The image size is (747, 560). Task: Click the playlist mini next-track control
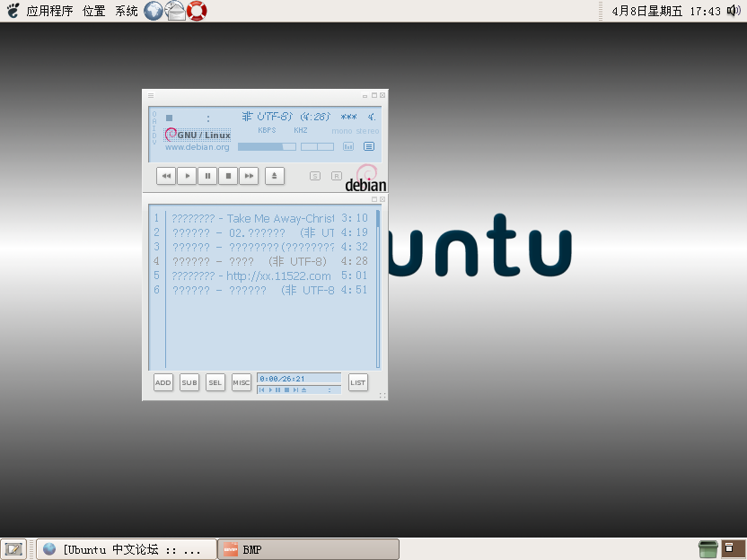[x=295, y=390]
